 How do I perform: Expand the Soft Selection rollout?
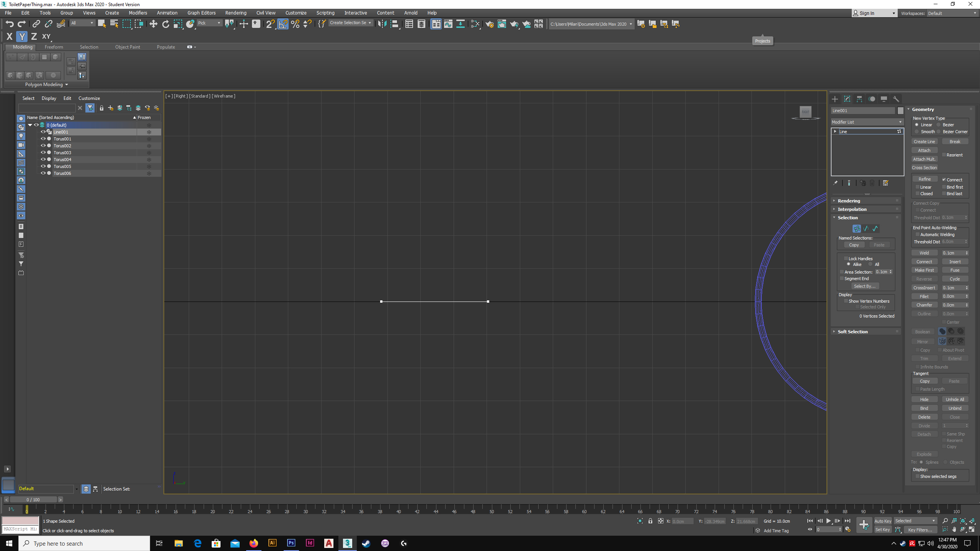point(867,332)
